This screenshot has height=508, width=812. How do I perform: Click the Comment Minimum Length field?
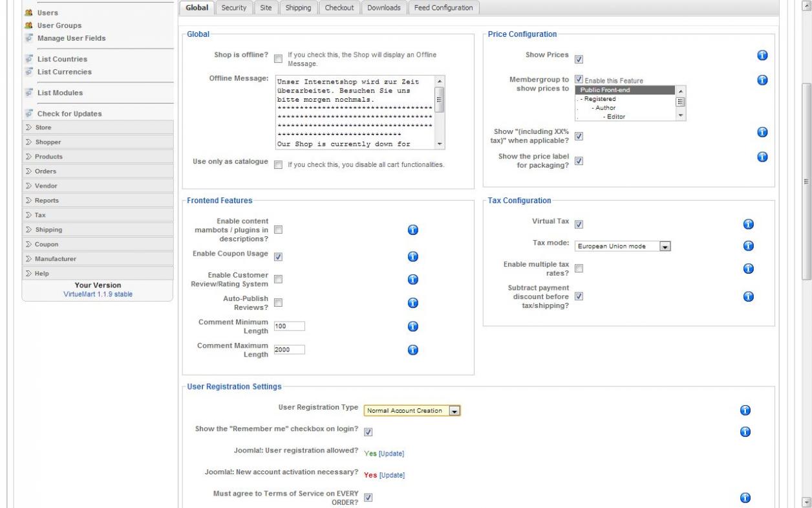pyautogui.click(x=289, y=326)
